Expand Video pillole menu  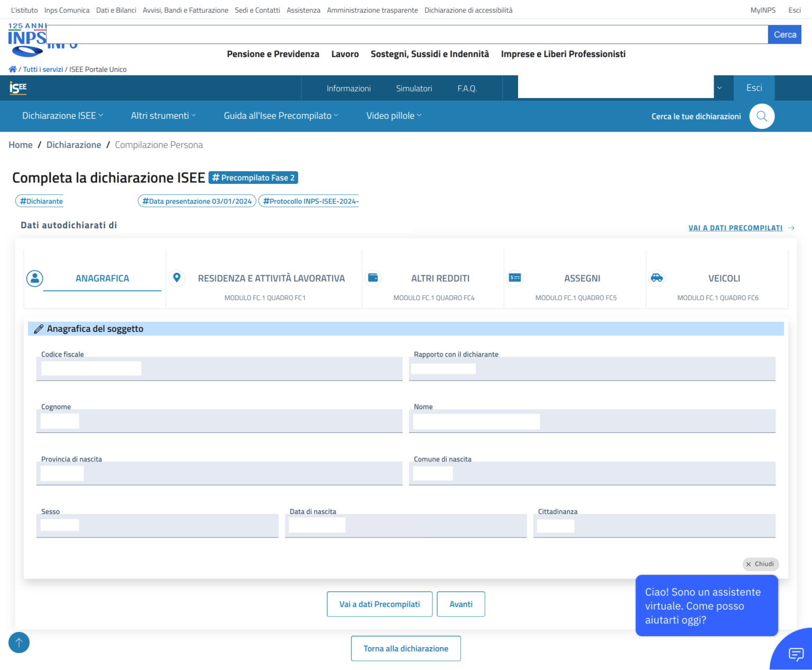(x=394, y=116)
